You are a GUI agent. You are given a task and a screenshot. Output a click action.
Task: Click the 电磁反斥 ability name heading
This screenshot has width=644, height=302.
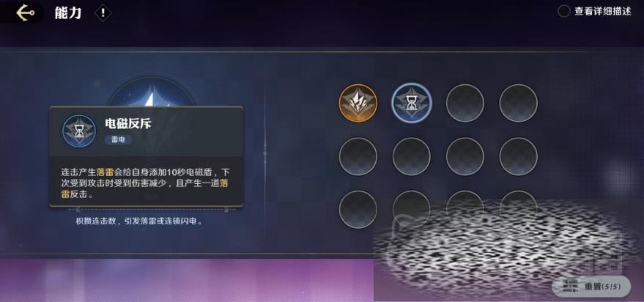coord(127,123)
